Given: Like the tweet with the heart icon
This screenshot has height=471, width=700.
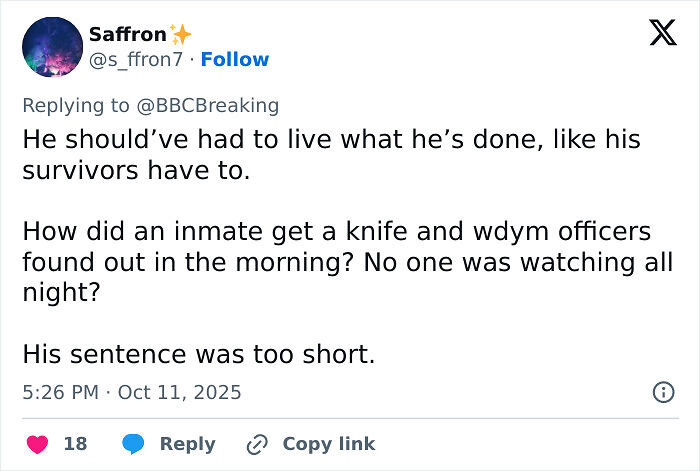Looking at the screenshot, I should pyautogui.click(x=36, y=443).
